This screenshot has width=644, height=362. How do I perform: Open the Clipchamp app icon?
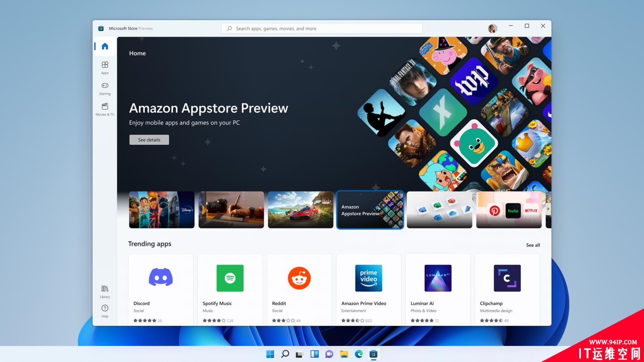(507, 278)
